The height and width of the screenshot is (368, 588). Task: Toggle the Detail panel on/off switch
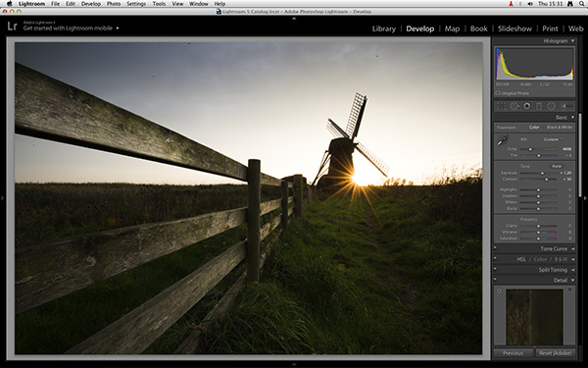pyautogui.click(x=495, y=280)
